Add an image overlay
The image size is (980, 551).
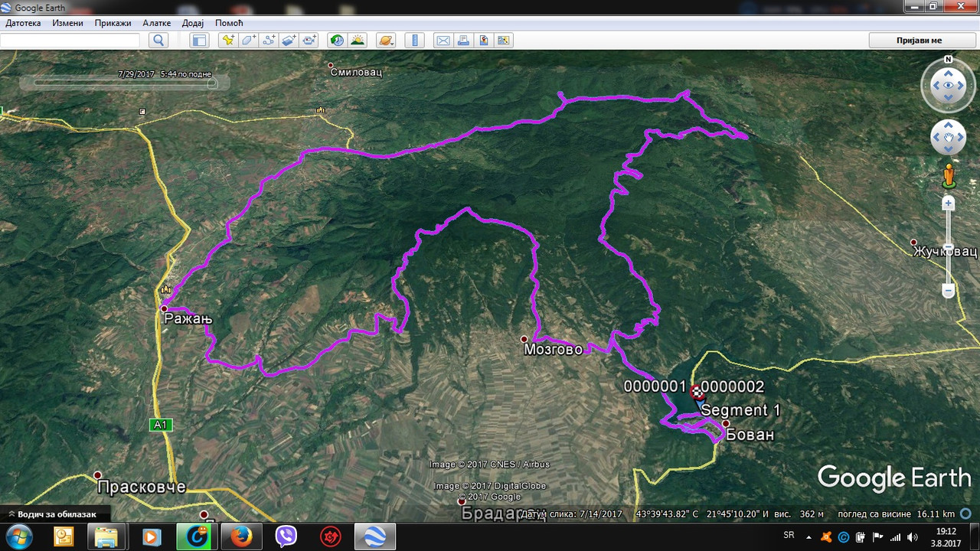289,41
